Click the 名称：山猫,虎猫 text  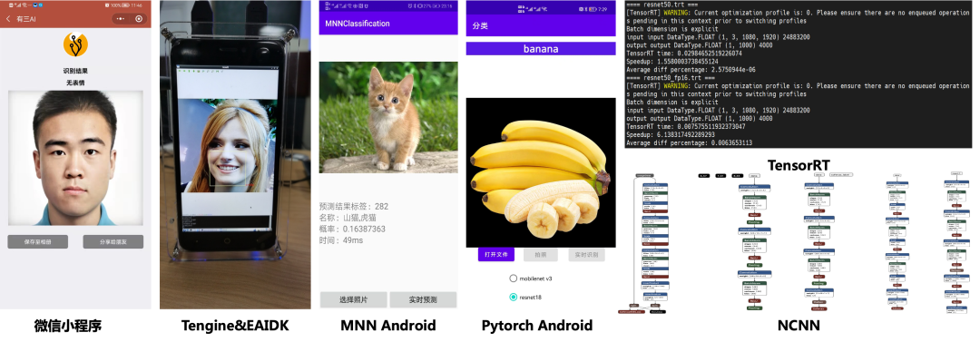pyautogui.click(x=348, y=218)
